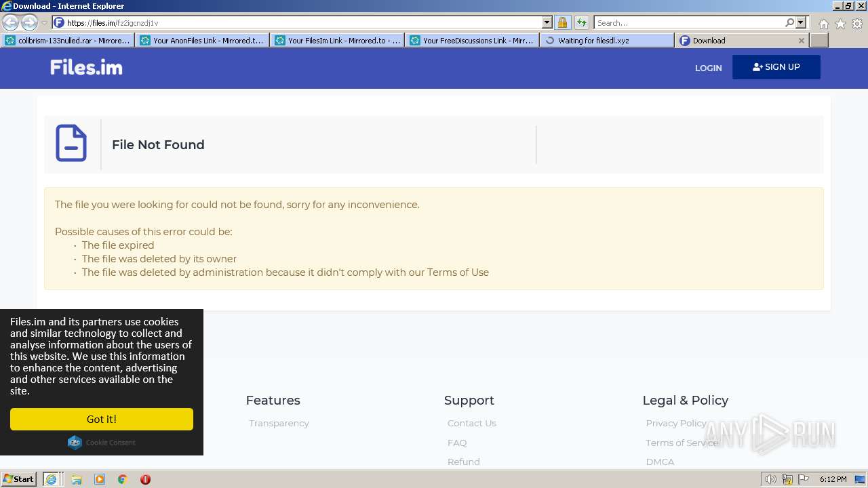Image resolution: width=868 pixels, height=488 pixels.
Task: Open the search provider dropdown arrow
Action: pos(801,22)
